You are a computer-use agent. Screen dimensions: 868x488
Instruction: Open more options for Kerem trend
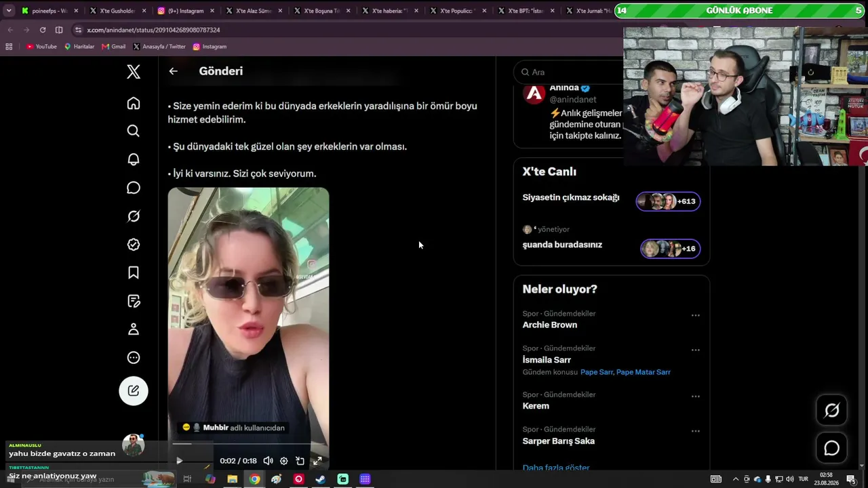(695, 396)
